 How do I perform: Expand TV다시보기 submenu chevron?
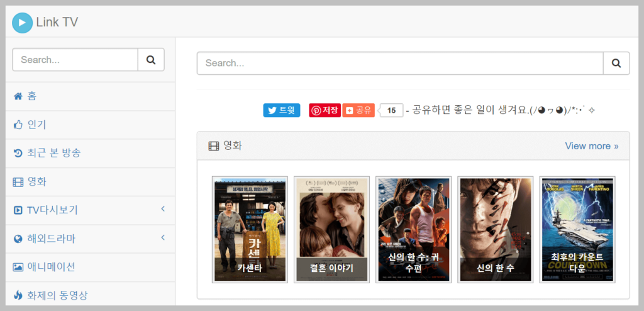click(x=163, y=209)
